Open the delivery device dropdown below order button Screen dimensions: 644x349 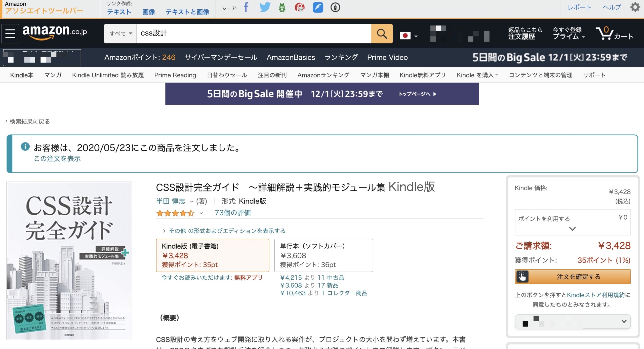point(573,321)
